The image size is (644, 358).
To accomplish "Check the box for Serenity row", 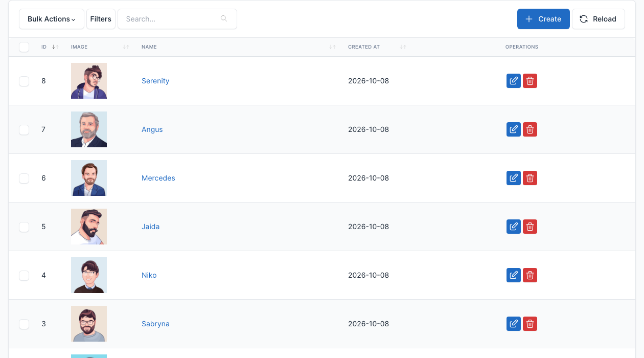I will tap(24, 81).
